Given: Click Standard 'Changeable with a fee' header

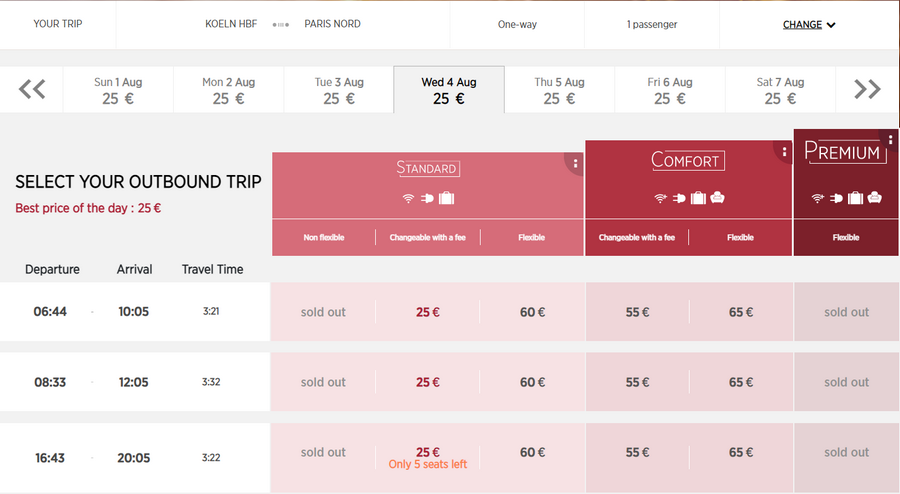Looking at the screenshot, I should [x=428, y=238].
